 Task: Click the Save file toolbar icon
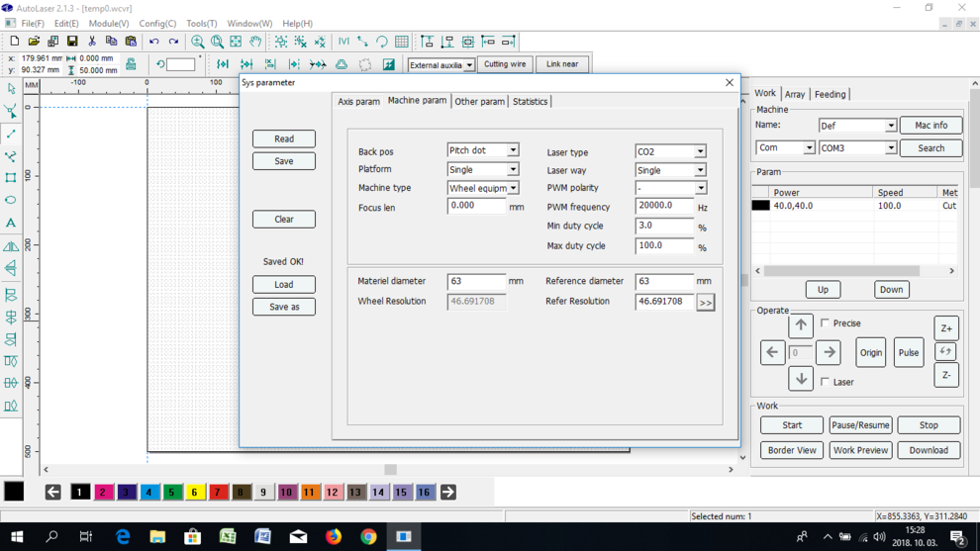[72, 42]
